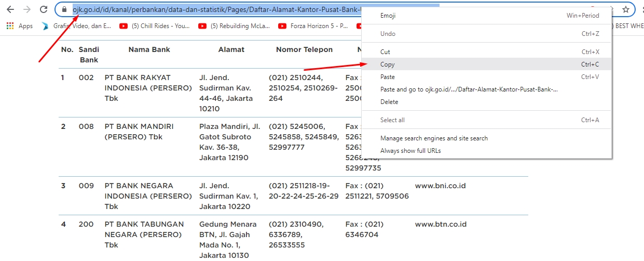Click bank code 008 cell

point(86,126)
